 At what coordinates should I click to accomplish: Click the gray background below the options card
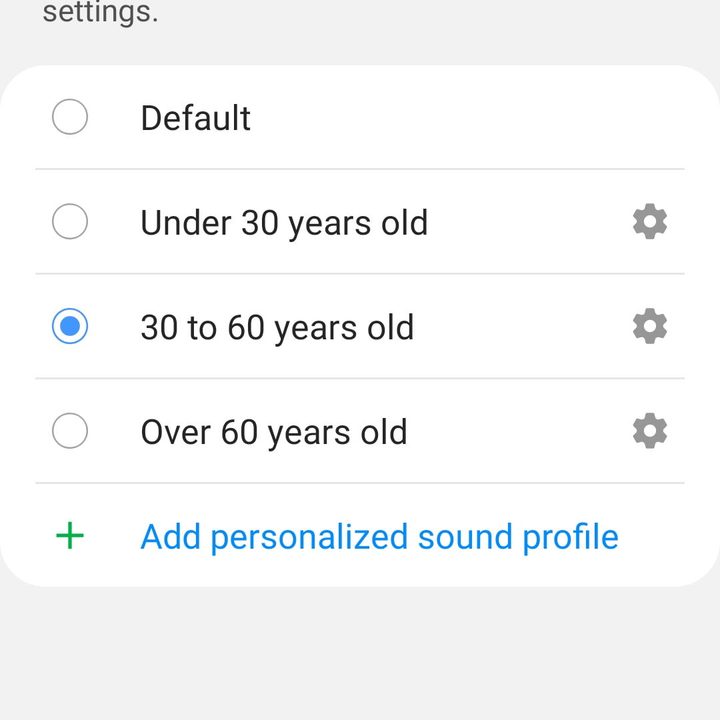point(360,650)
